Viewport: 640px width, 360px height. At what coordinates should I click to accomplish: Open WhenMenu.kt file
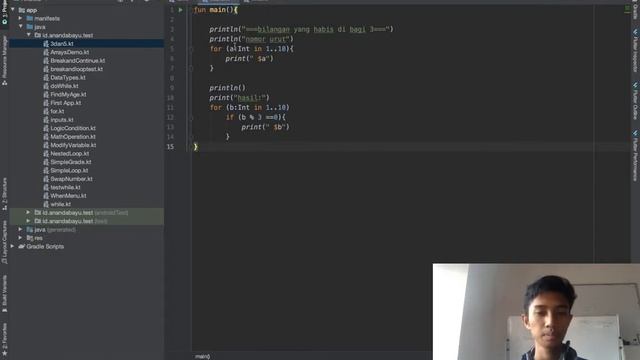68,196
